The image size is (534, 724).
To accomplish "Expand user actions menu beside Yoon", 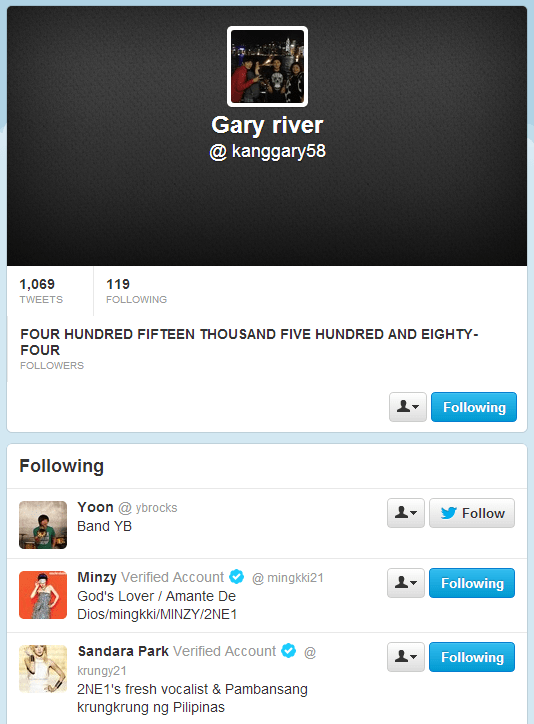I will click(406, 513).
